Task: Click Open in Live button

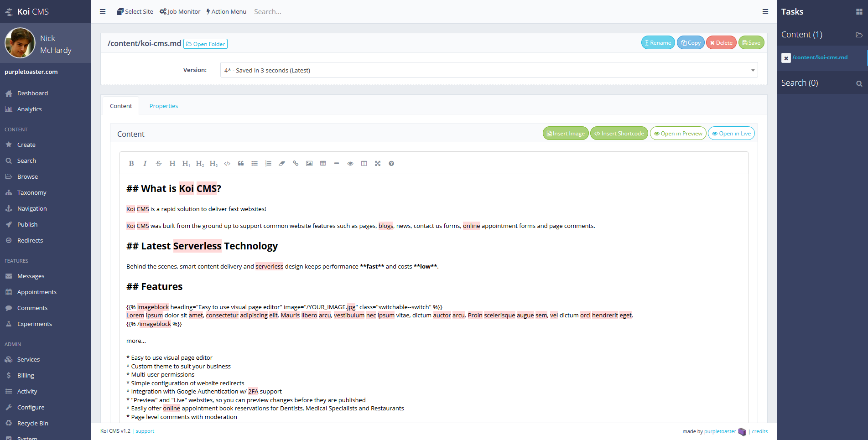Action: pos(731,133)
